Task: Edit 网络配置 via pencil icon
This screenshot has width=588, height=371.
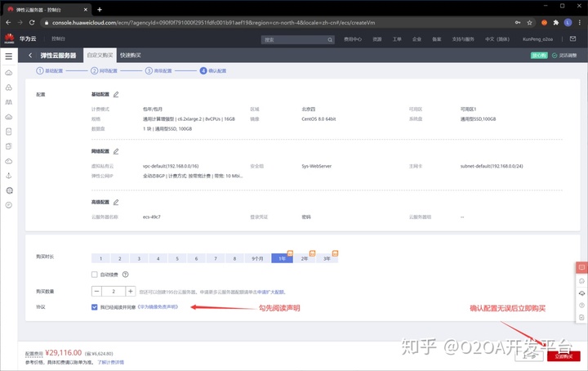Action: pos(116,151)
